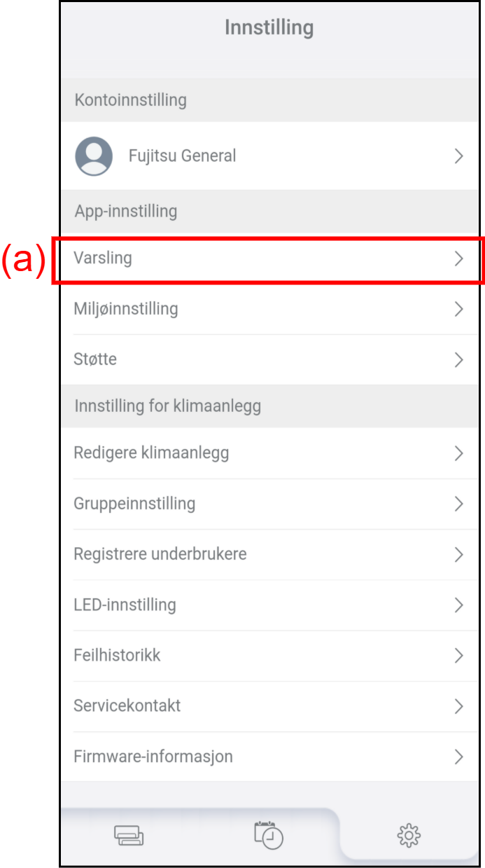Expand the chevron beside Fujitsu General
485x868 pixels.
tap(459, 156)
